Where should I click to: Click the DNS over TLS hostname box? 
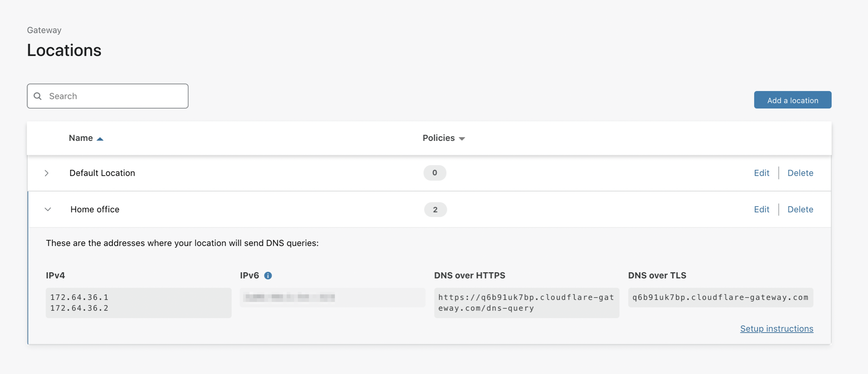(x=720, y=297)
